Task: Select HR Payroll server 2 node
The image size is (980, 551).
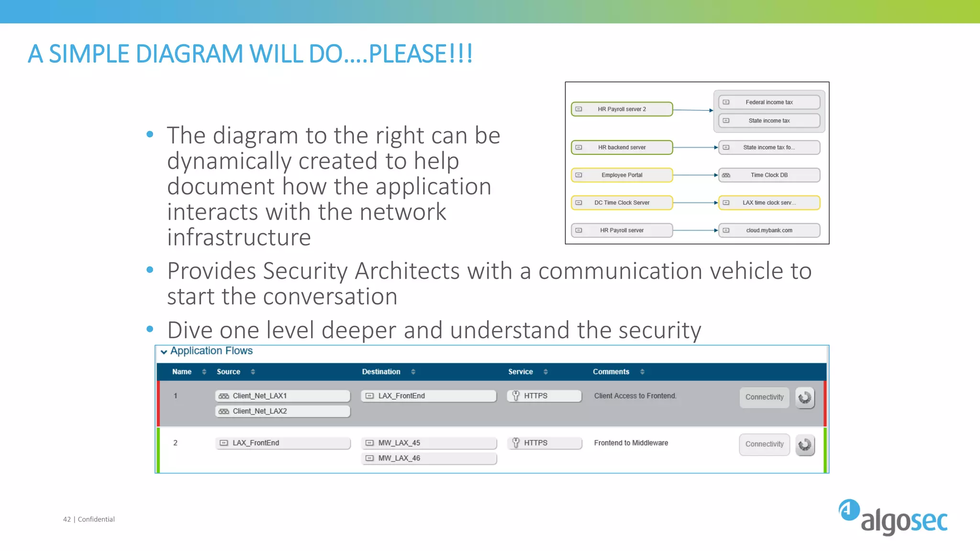Action: 622,109
